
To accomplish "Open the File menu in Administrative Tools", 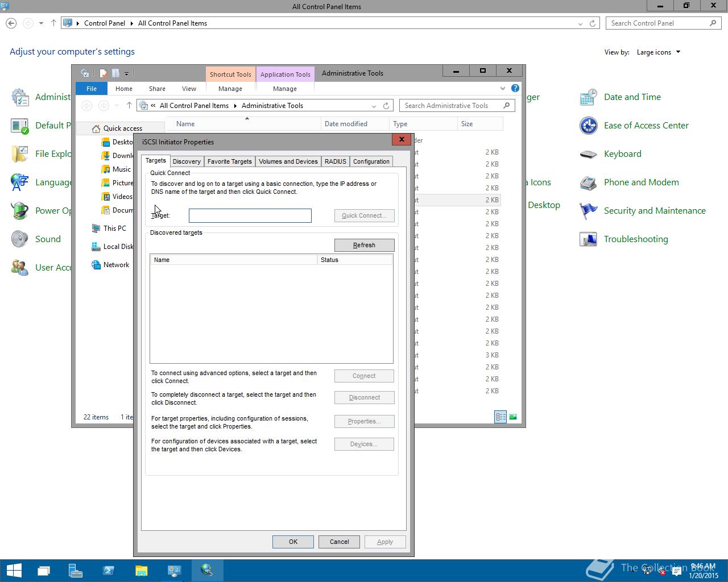I will tap(92, 89).
